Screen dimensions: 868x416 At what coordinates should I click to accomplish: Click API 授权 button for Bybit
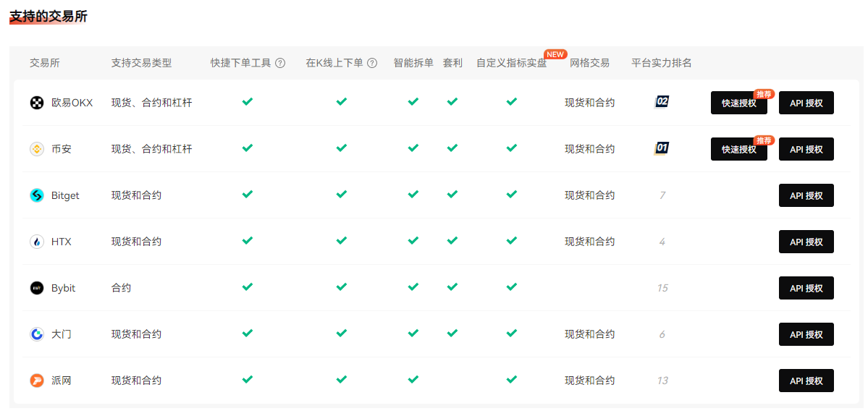[x=806, y=288]
